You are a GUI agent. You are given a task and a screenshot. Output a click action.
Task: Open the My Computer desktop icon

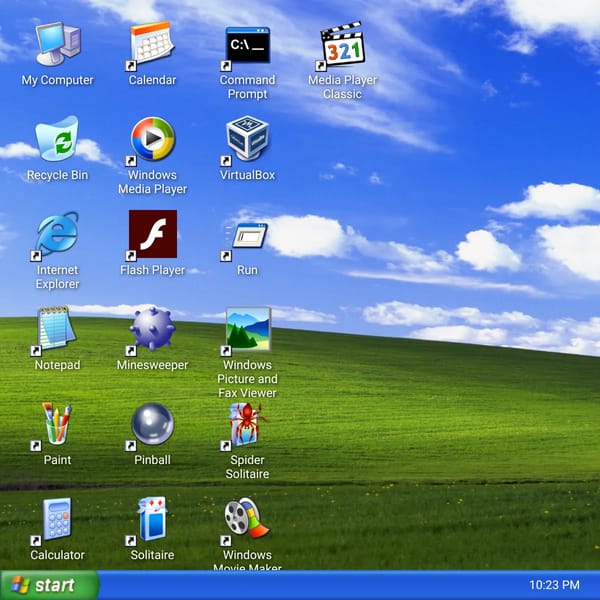coord(57,44)
